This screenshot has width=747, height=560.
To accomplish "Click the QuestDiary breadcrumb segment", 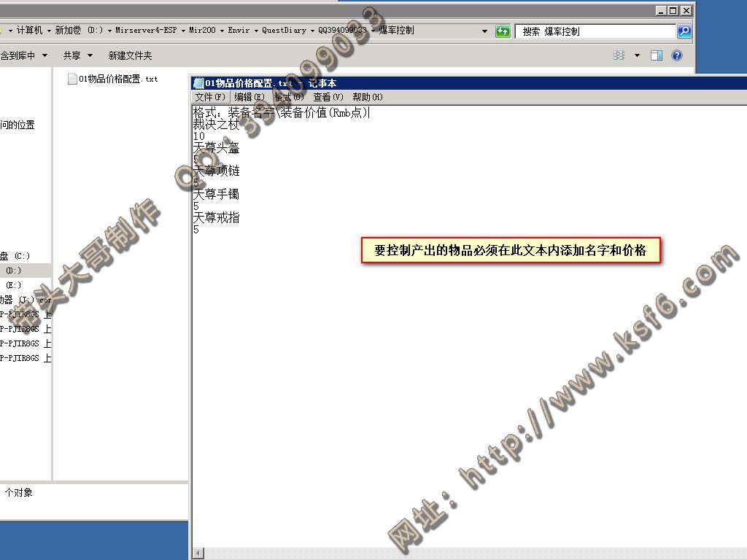I will [x=285, y=31].
